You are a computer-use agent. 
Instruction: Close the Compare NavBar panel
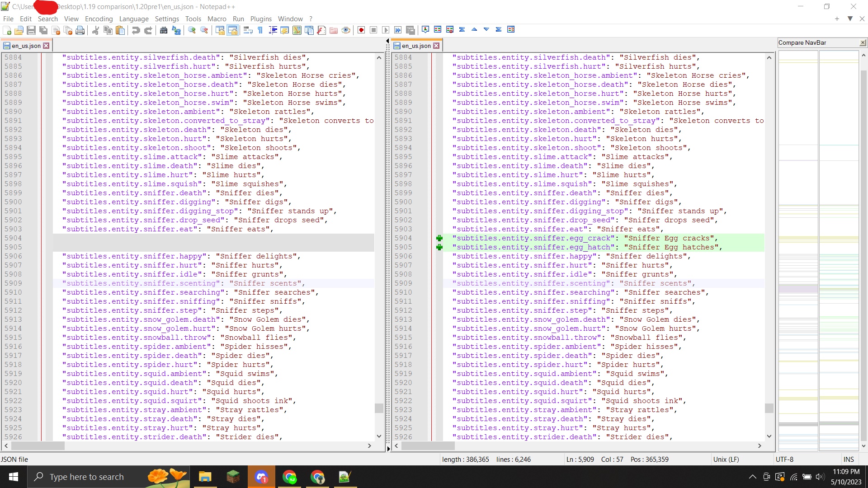coord(863,42)
